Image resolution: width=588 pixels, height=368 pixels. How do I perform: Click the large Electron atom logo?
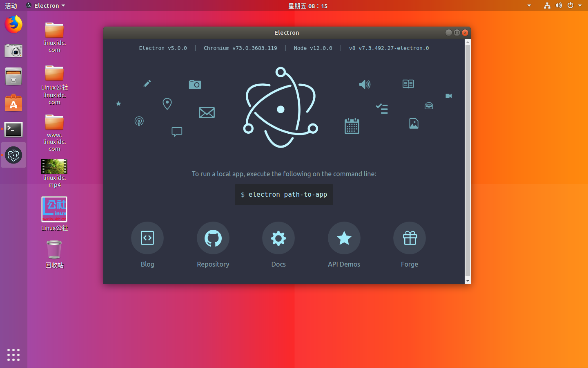click(281, 108)
